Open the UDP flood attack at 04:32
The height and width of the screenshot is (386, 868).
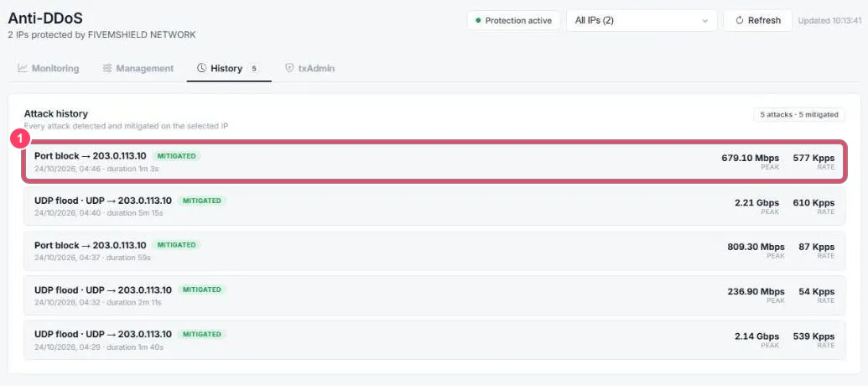434,295
